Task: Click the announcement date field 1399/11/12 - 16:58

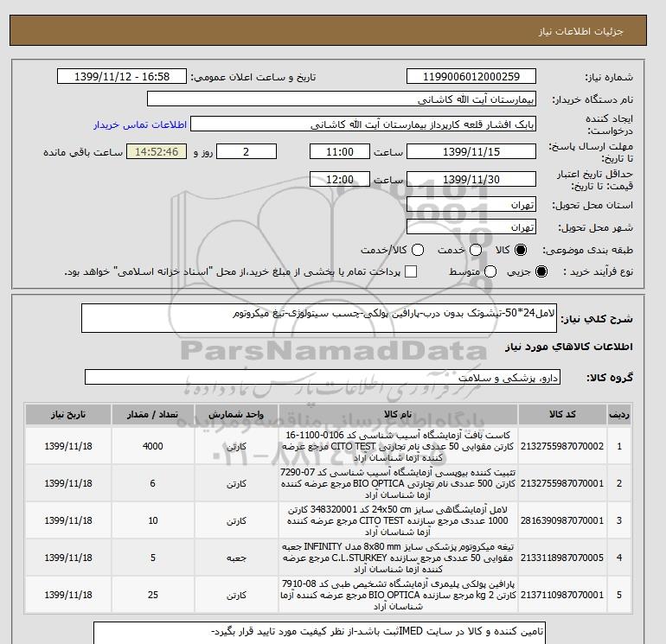Action: [x=122, y=77]
